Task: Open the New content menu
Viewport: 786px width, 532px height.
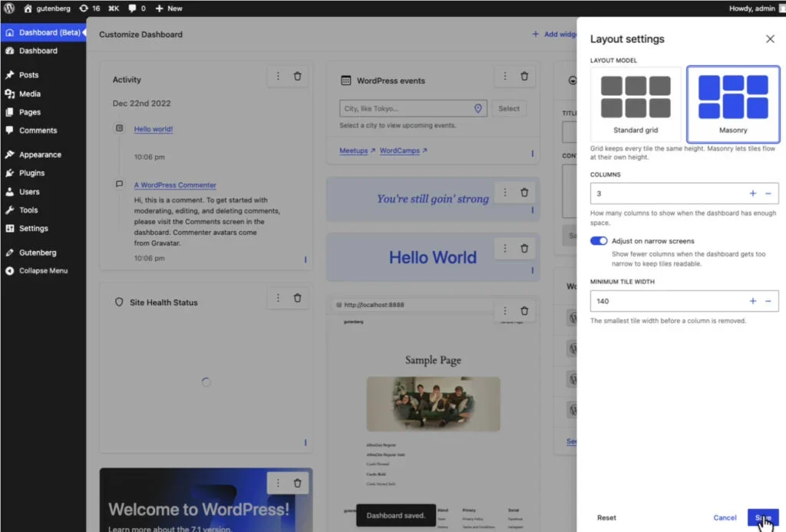Action: click(169, 8)
